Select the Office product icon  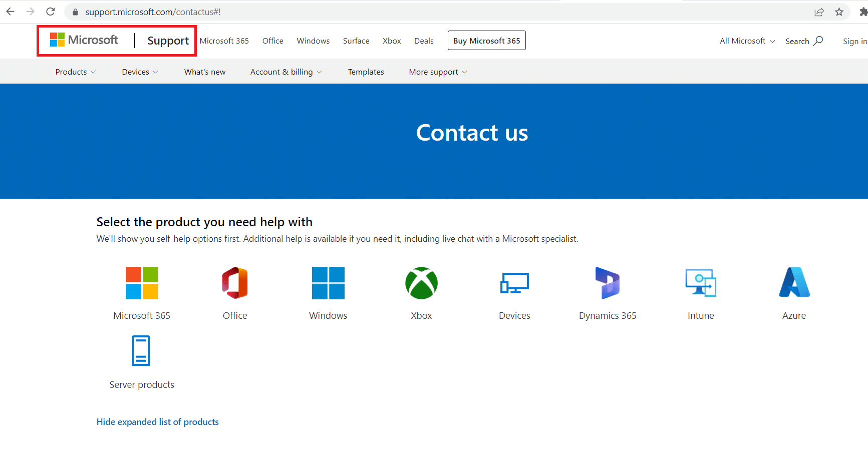[235, 283]
